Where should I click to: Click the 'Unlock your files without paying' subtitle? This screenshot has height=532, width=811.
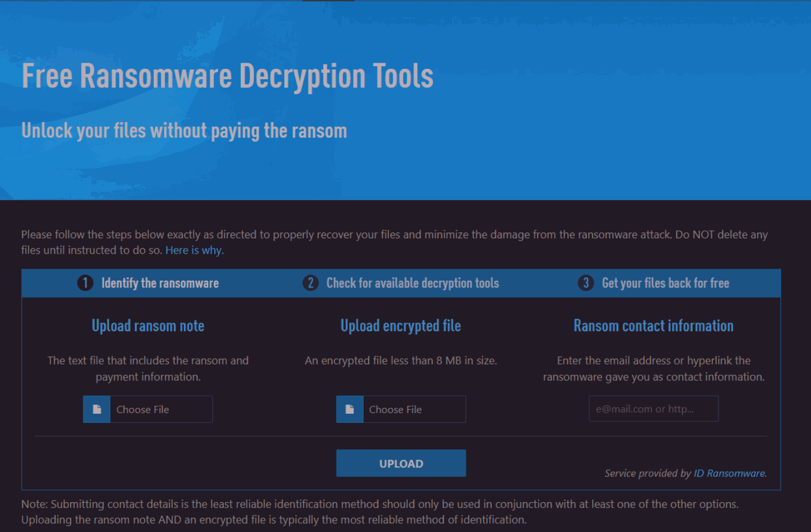coord(184,130)
